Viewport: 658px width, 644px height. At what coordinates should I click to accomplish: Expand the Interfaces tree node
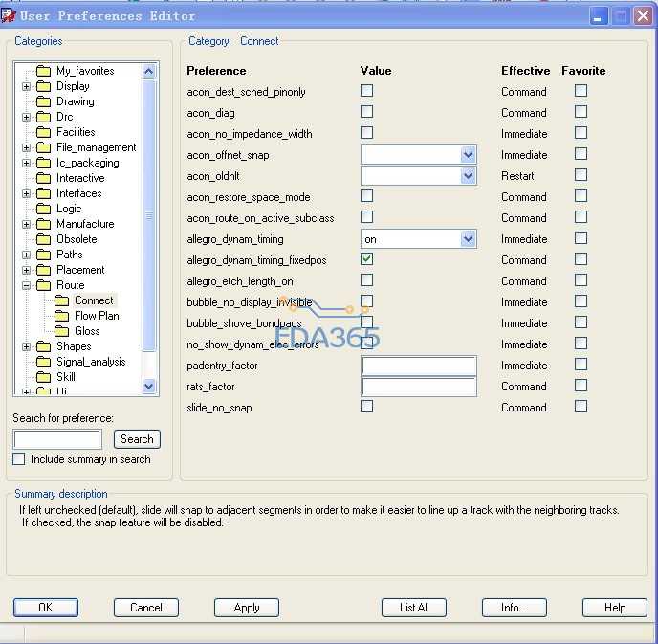pyautogui.click(x=27, y=193)
